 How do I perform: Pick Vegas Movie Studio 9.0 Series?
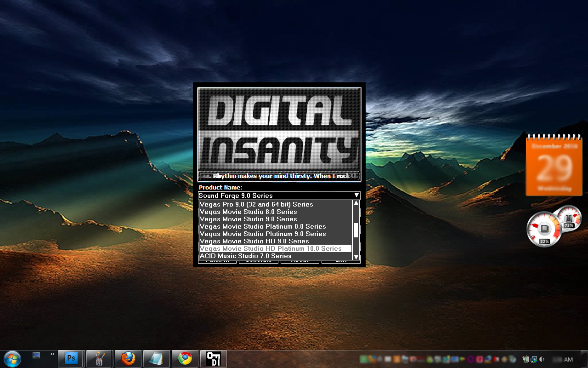(x=275, y=219)
